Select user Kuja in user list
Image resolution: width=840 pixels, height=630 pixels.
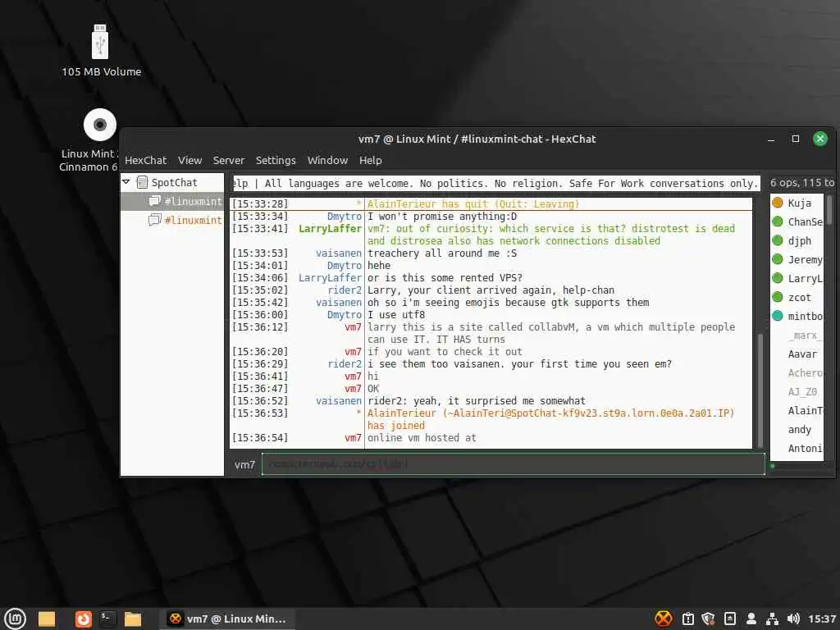coord(799,203)
